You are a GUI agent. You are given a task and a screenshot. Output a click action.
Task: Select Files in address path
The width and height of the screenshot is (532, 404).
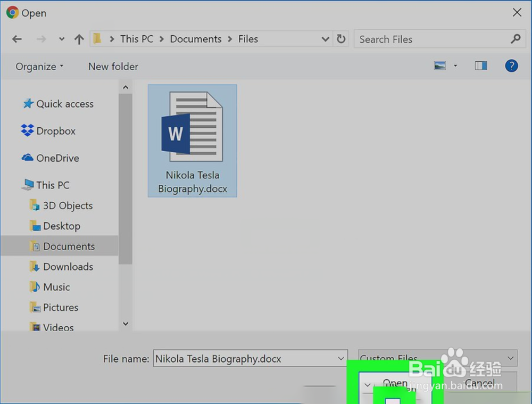click(248, 39)
